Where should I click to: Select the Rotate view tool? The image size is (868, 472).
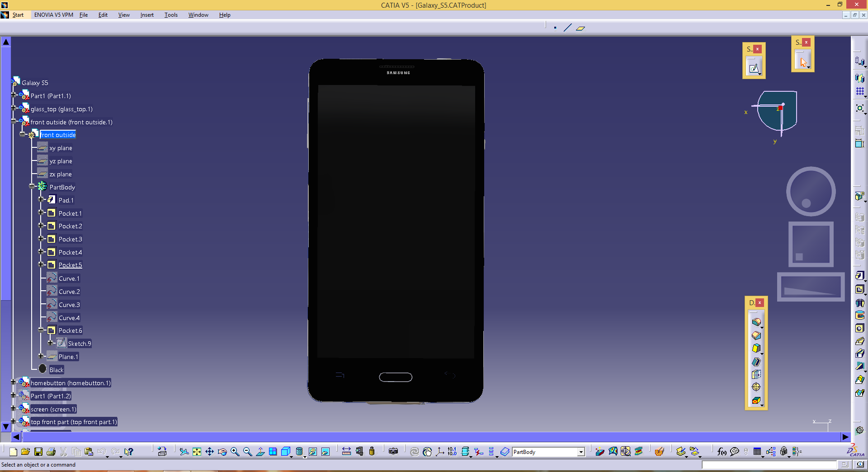coord(222,452)
